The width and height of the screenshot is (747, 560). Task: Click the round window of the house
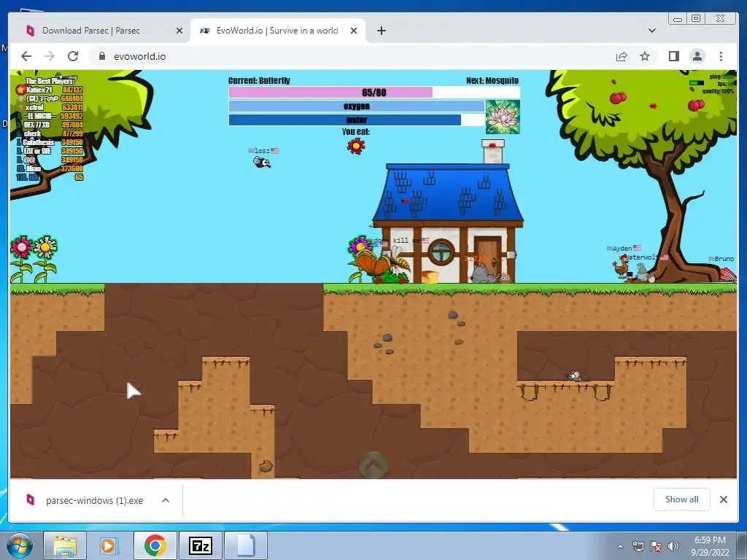point(441,252)
